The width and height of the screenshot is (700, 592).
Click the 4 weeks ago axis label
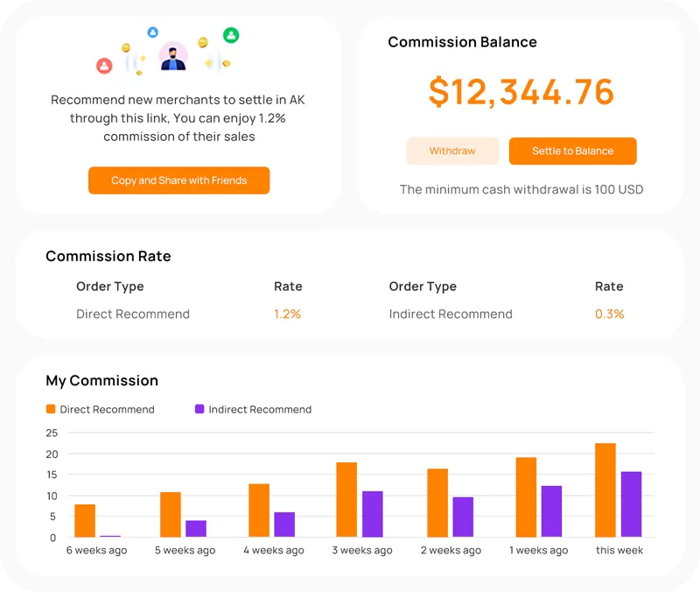tap(274, 550)
